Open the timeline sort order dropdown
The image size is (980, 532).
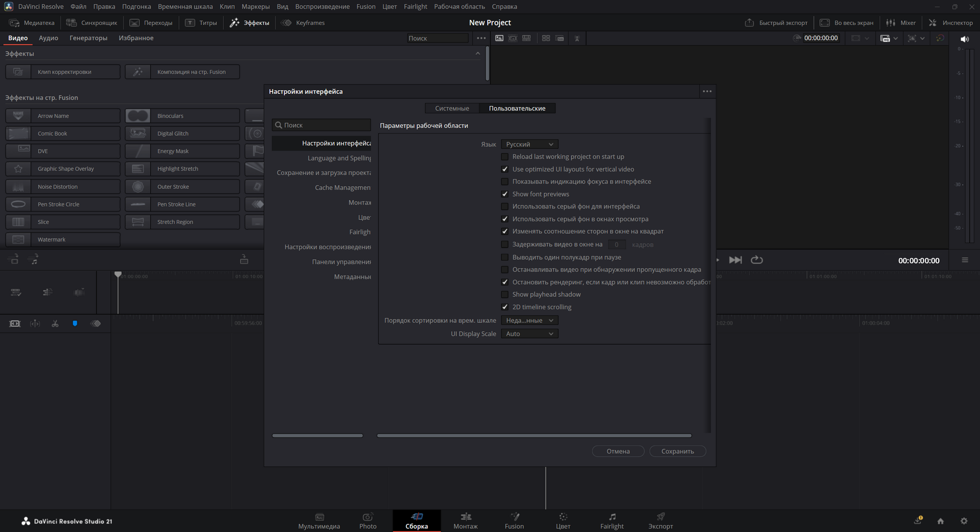coord(529,320)
